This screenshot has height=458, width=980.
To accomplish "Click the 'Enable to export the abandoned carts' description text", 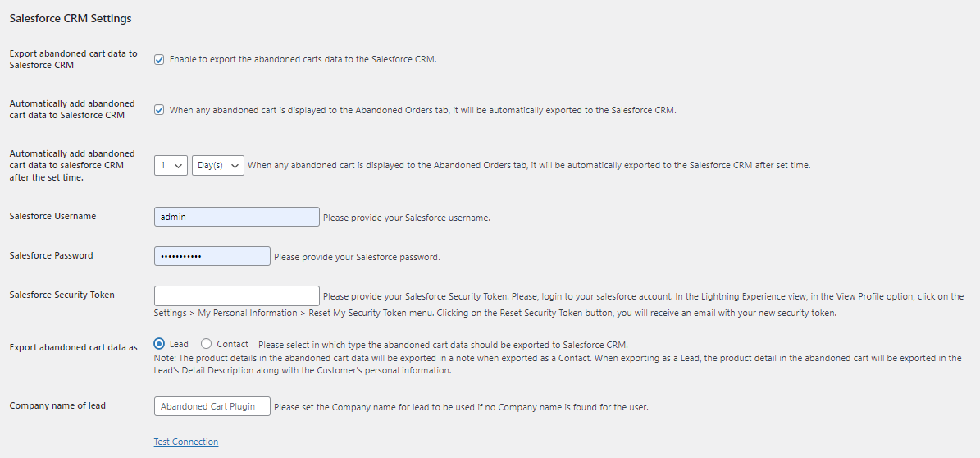I will pyautogui.click(x=303, y=60).
